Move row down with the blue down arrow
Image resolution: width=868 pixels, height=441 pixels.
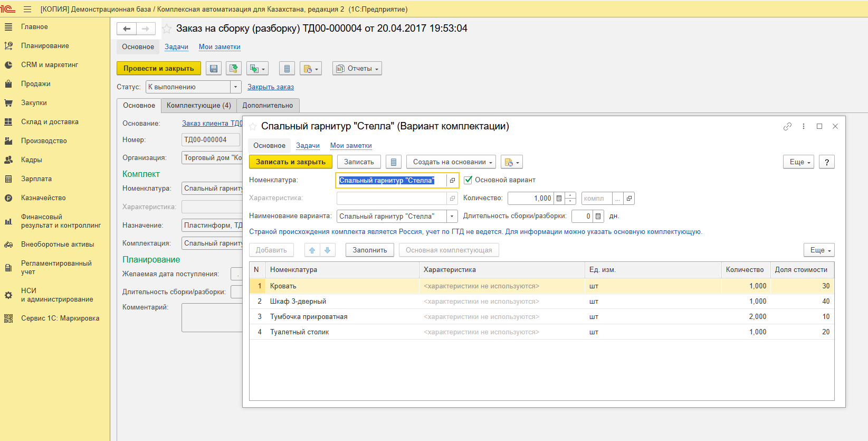click(x=327, y=250)
